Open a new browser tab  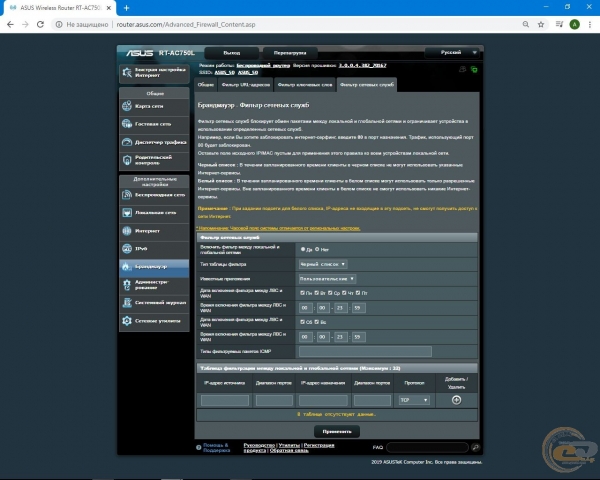(127, 8)
